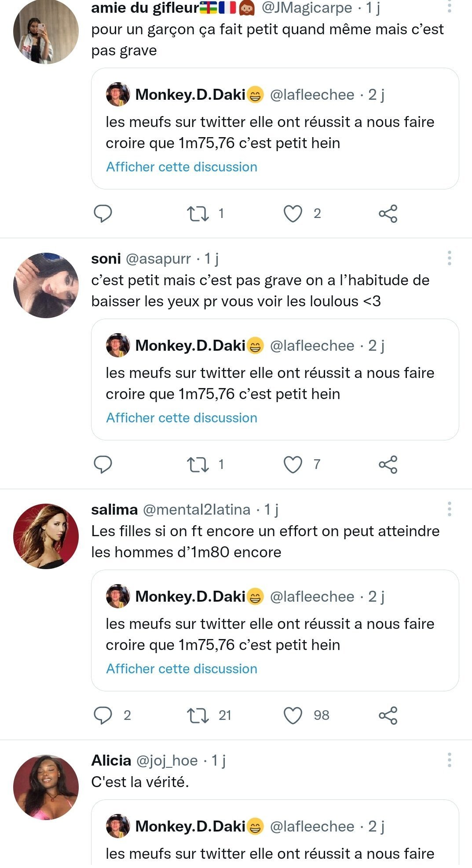This screenshot has height=868, width=472.
Task: Click 'Afficher cette discussion' in salima's quoted tweet
Action: [182, 669]
